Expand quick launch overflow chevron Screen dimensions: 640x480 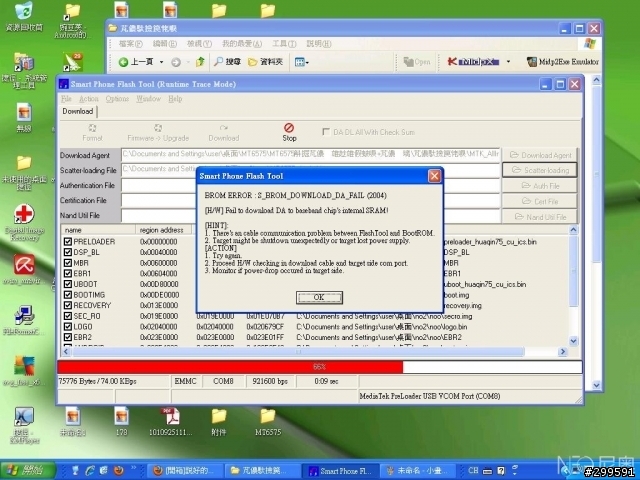(x=133, y=468)
